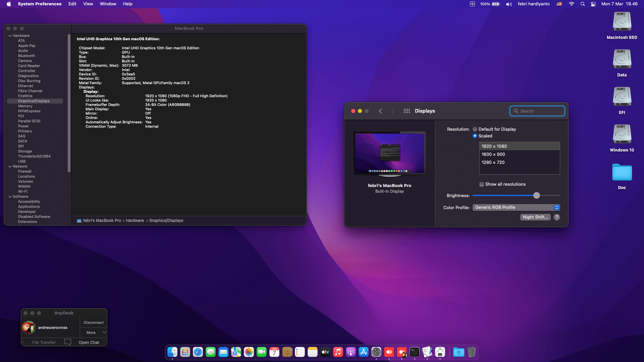Click the Night Shift button
The width and height of the screenshot is (644, 362).
click(535, 217)
